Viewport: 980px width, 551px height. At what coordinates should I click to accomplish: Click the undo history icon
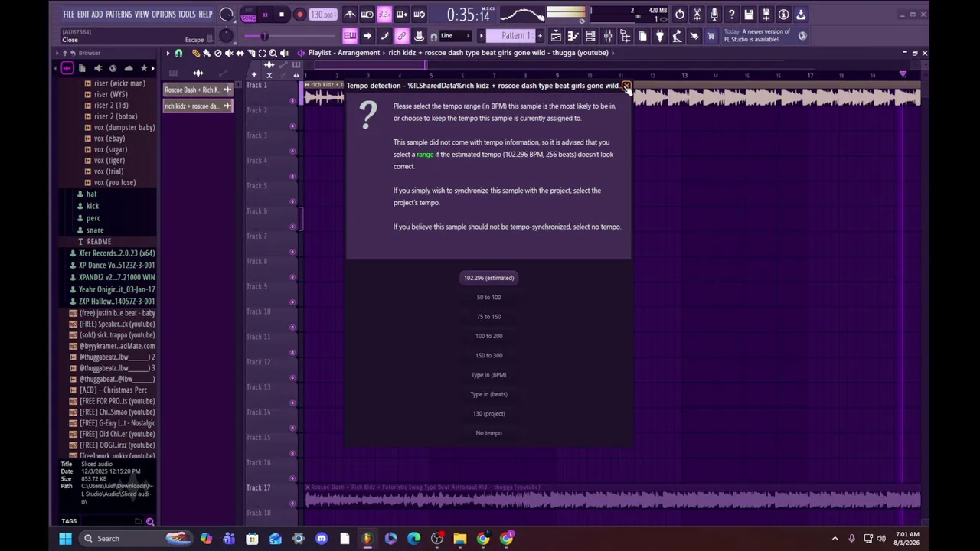tap(680, 15)
